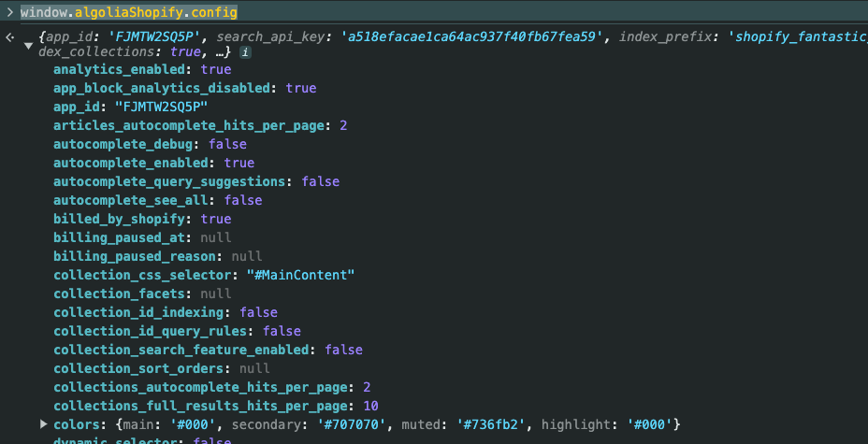Click the billing_paused_reason null value
This screenshot has height=444, width=868.
tap(247, 256)
